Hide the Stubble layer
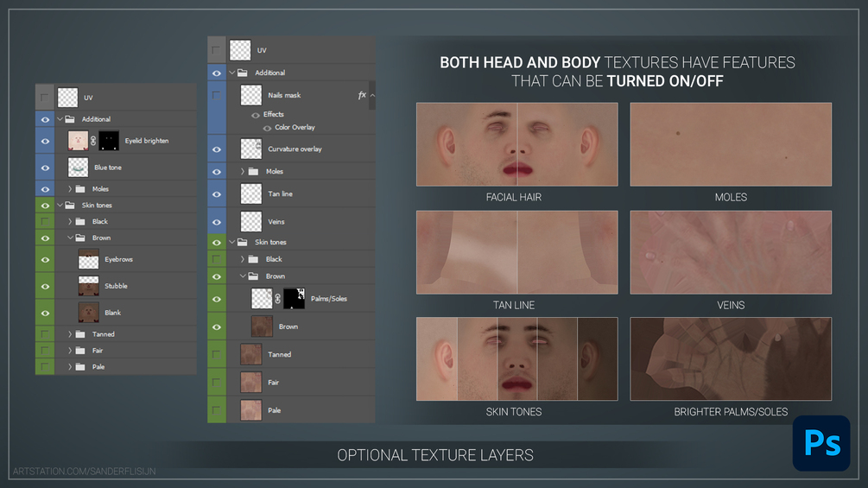The height and width of the screenshot is (488, 868). click(45, 286)
